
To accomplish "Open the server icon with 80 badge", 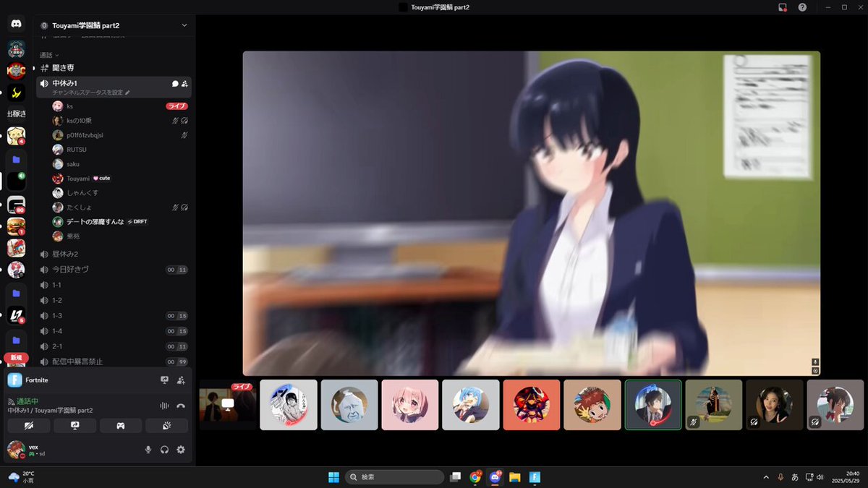I will tap(16, 205).
